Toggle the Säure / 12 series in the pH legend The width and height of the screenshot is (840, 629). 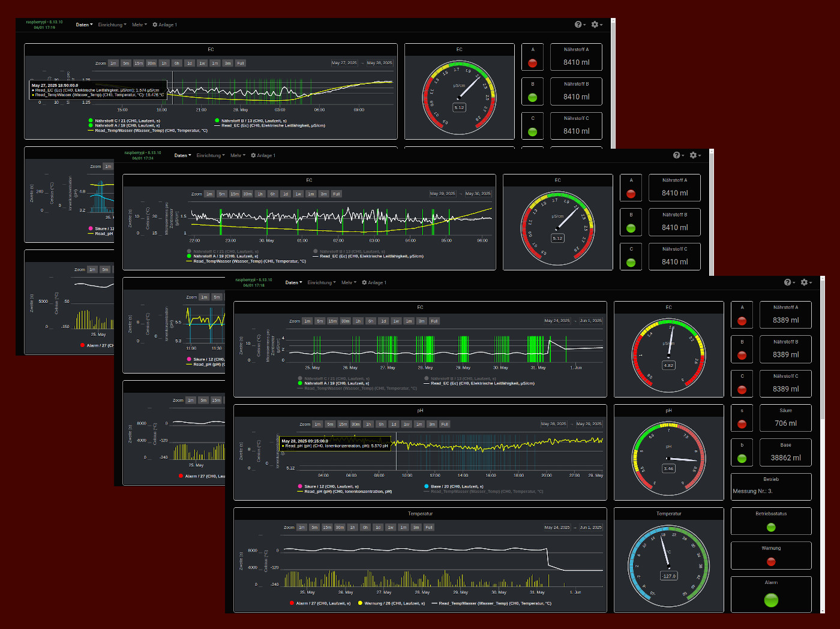328,486
